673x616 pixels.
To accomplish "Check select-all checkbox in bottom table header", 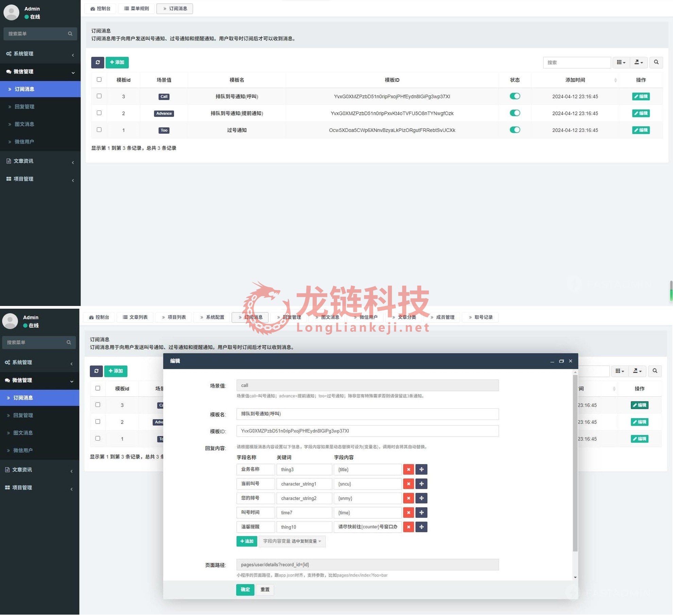I will click(98, 388).
